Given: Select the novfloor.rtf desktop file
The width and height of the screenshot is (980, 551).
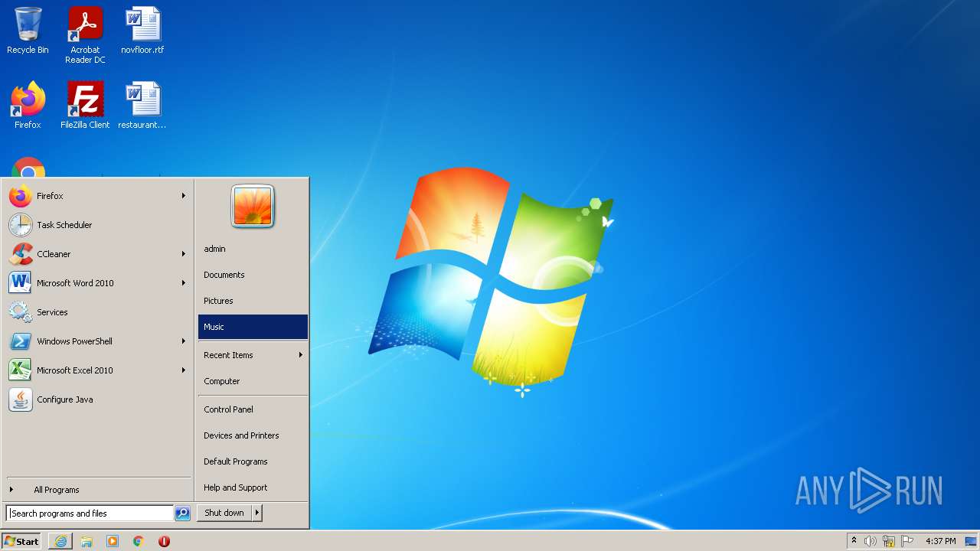Looking at the screenshot, I should click(x=142, y=31).
